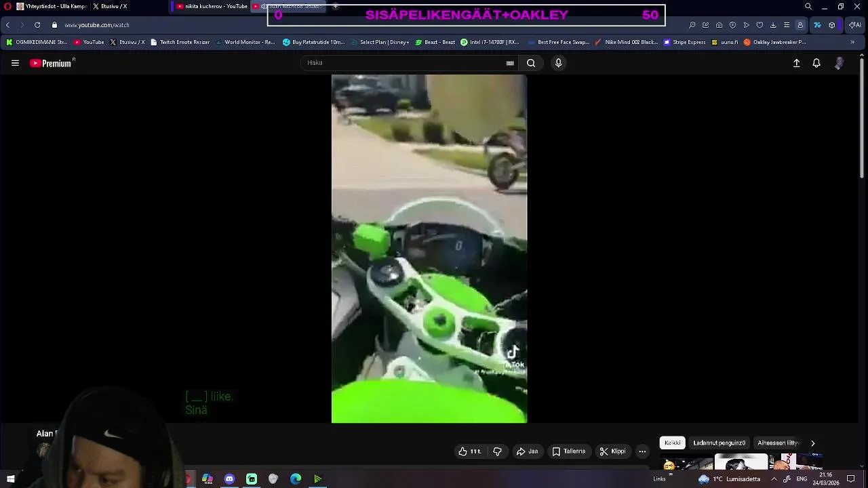Open the Best Free Face Swap bookmark
The image size is (868, 488).
(x=557, y=42)
